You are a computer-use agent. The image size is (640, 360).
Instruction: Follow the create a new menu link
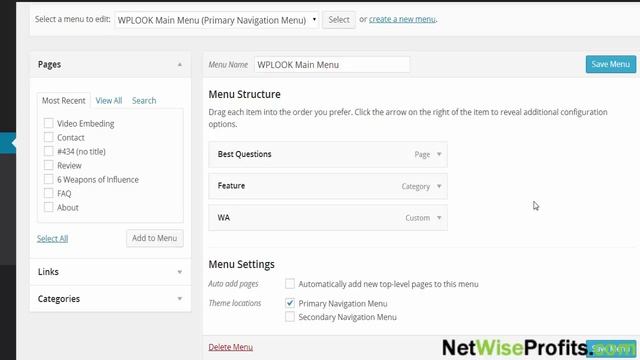[x=402, y=19]
